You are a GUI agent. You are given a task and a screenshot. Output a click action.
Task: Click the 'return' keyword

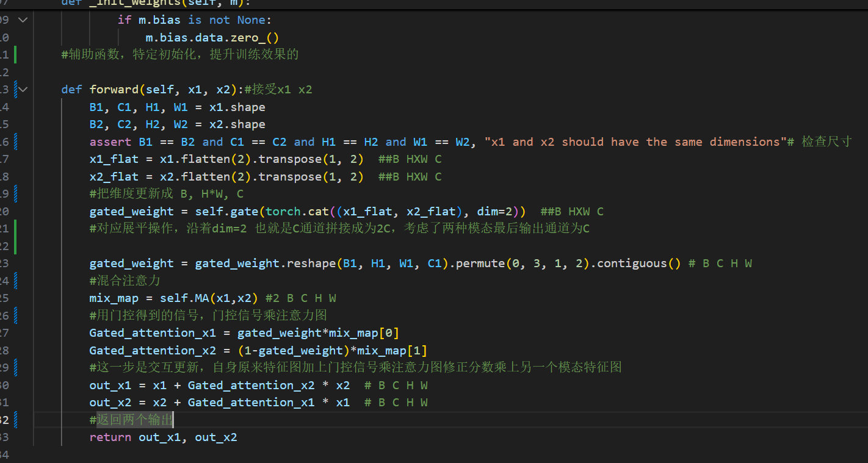coord(110,437)
